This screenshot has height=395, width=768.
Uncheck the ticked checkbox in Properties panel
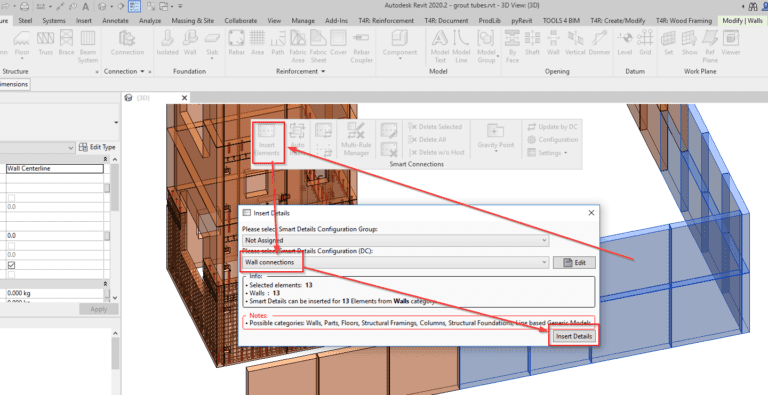(x=12, y=265)
